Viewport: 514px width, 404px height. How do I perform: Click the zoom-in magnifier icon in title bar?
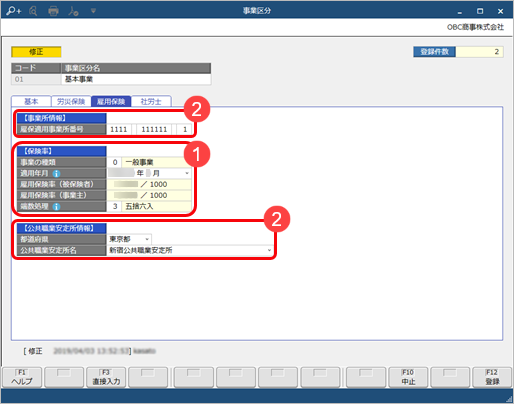(14, 11)
